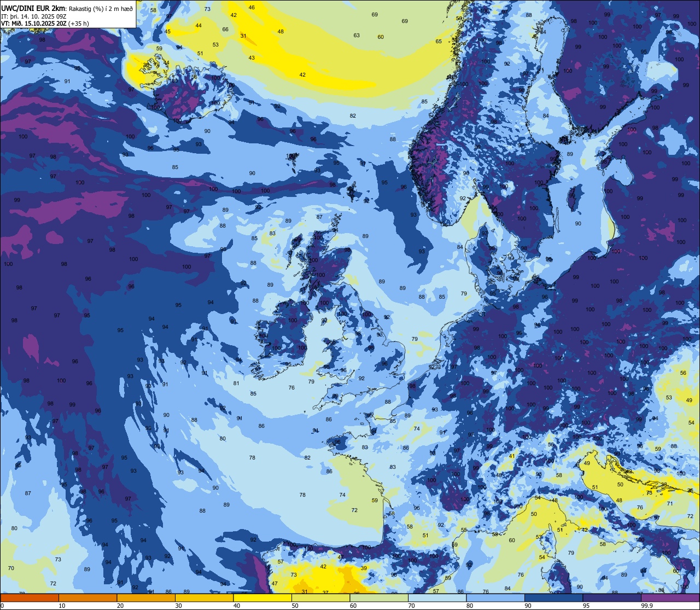Click the humidity value '63' on the map
700x610 pixels.
pyautogui.click(x=357, y=36)
